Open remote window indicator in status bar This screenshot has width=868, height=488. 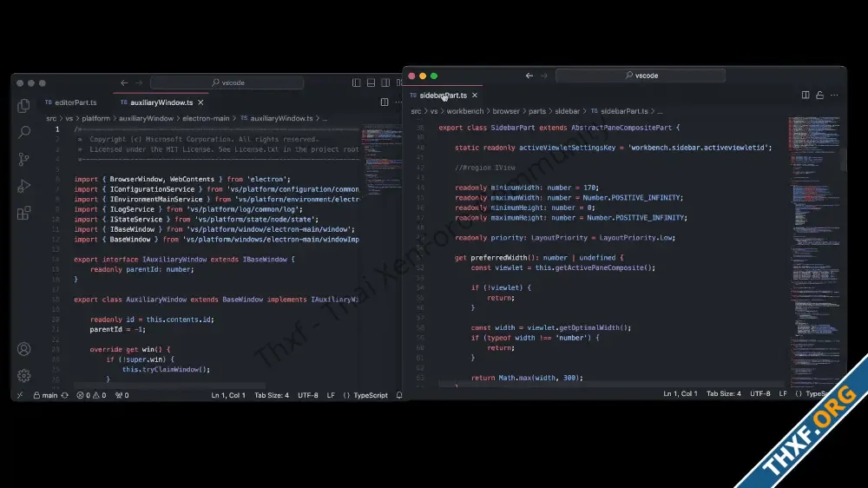[x=20, y=395]
